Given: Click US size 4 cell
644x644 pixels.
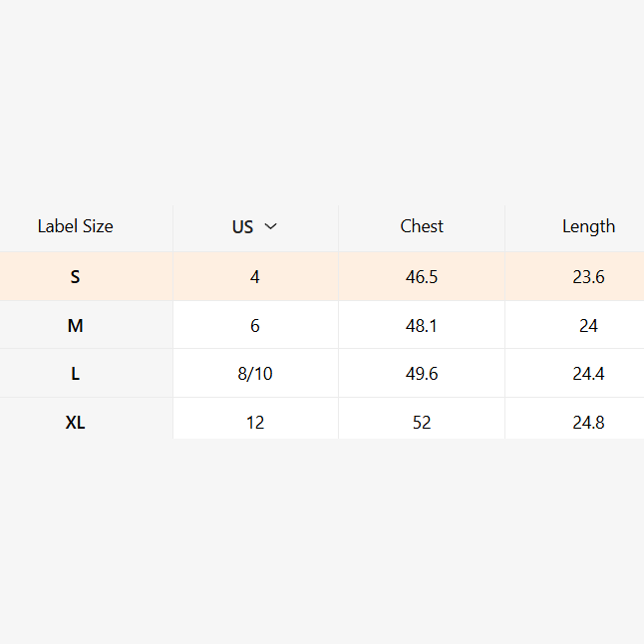Looking at the screenshot, I should [255, 277].
